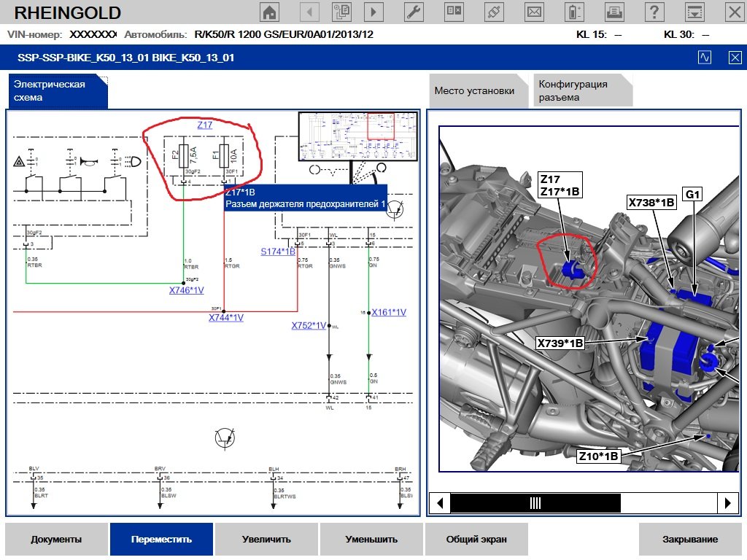Click the forward arrow navigation icon
Image resolution: width=747 pixels, height=560 pixels.
374,12
